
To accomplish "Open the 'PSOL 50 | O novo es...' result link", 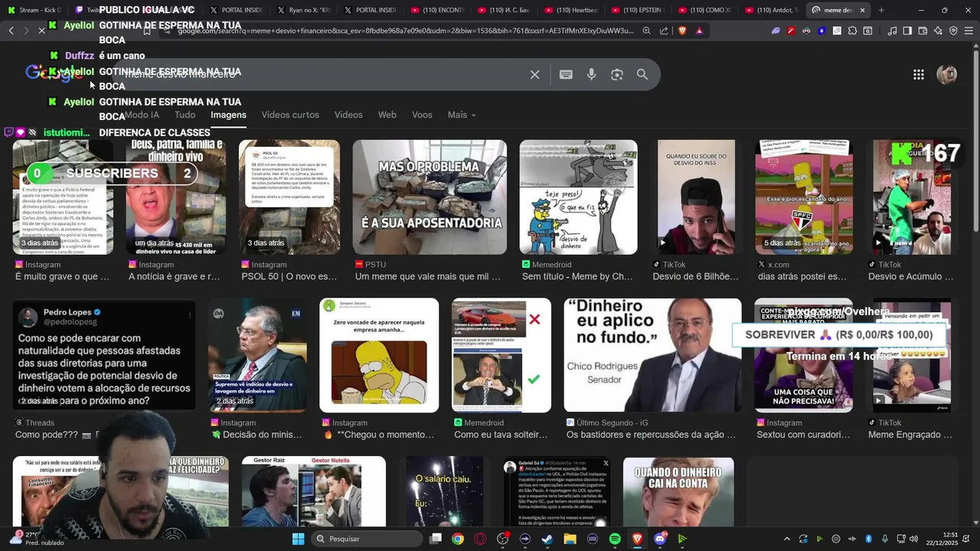I will click(x=289, y=276).
